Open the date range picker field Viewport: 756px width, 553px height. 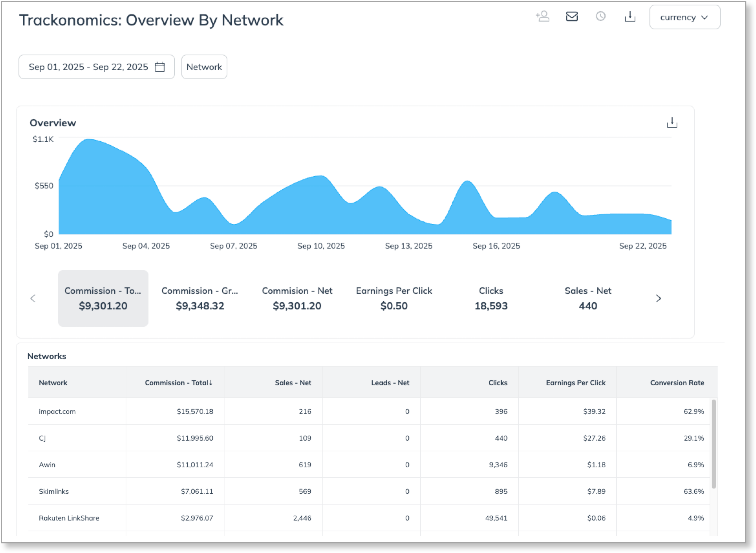(x=89, y=67)
